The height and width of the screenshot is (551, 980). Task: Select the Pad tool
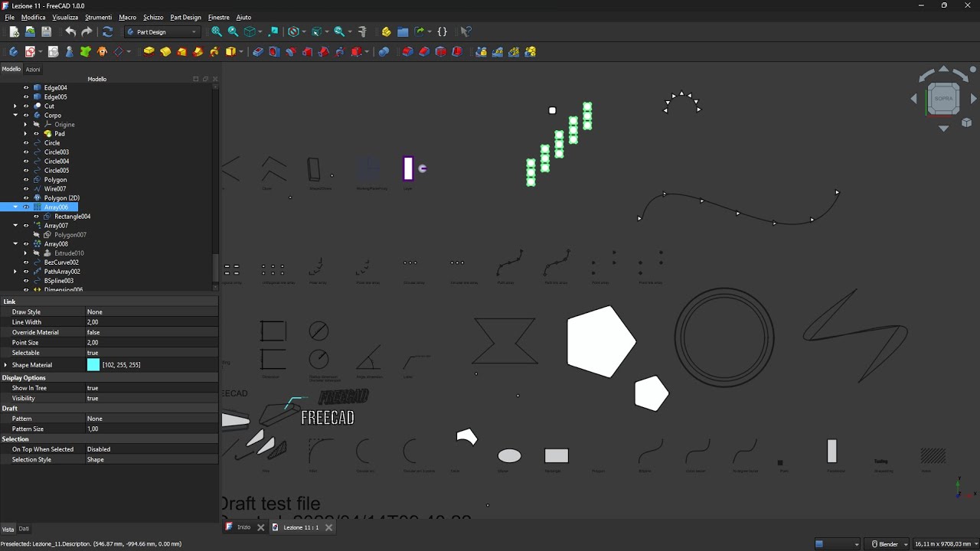click(149, 51)
